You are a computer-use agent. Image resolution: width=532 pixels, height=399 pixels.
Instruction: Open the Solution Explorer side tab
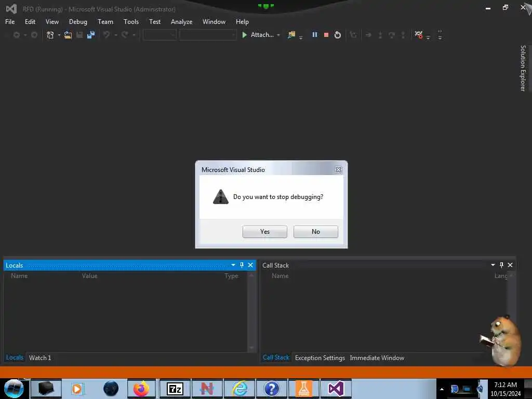(523, 68)
